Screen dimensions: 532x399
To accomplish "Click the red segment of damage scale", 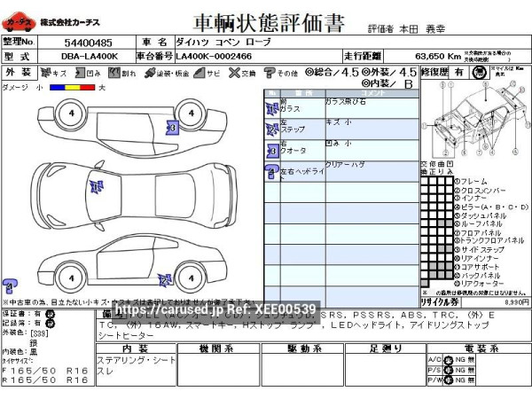I will coord(88,88).
